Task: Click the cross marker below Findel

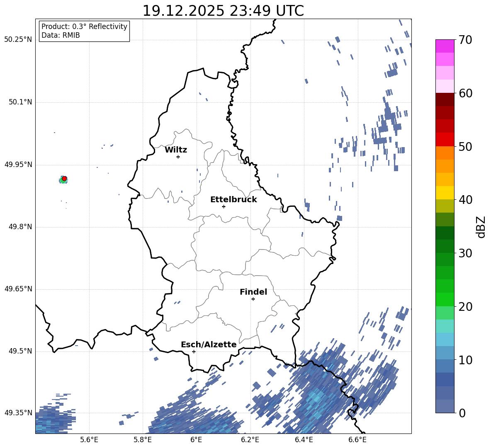Action: (x=253, y=299)
